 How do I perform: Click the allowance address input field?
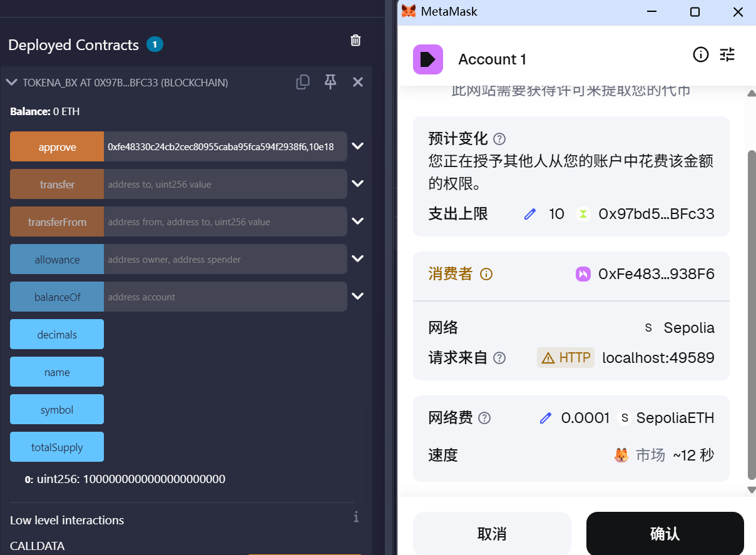point(225,260)
